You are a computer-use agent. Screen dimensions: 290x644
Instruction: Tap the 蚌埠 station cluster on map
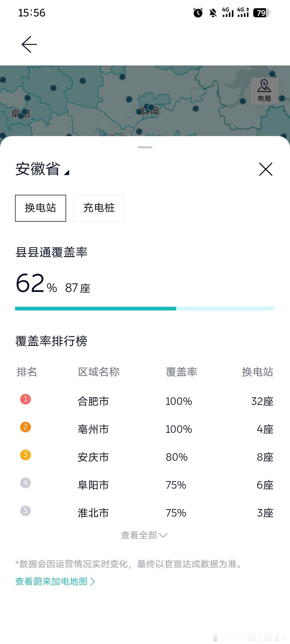(148, 108)
